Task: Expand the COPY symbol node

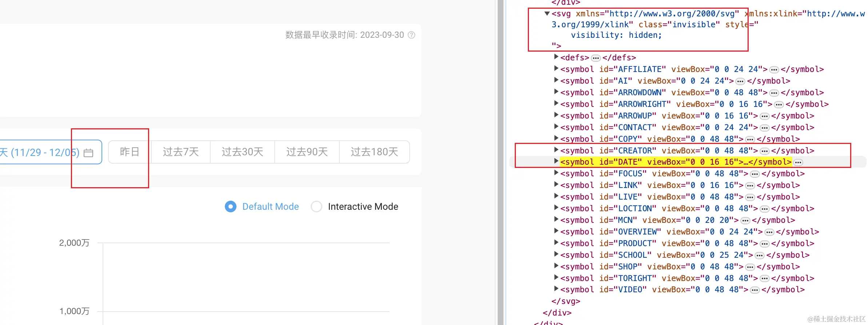Action: (556, 138)
